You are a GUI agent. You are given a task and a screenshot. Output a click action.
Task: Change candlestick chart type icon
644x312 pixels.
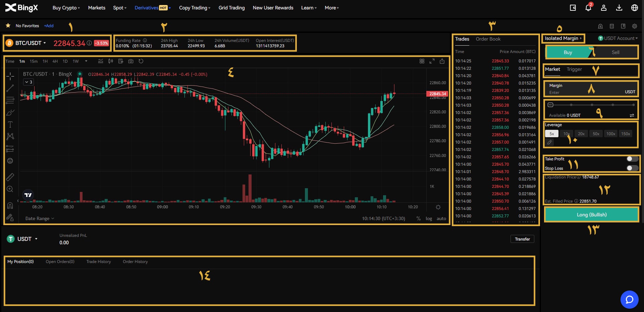pos(110,61)
